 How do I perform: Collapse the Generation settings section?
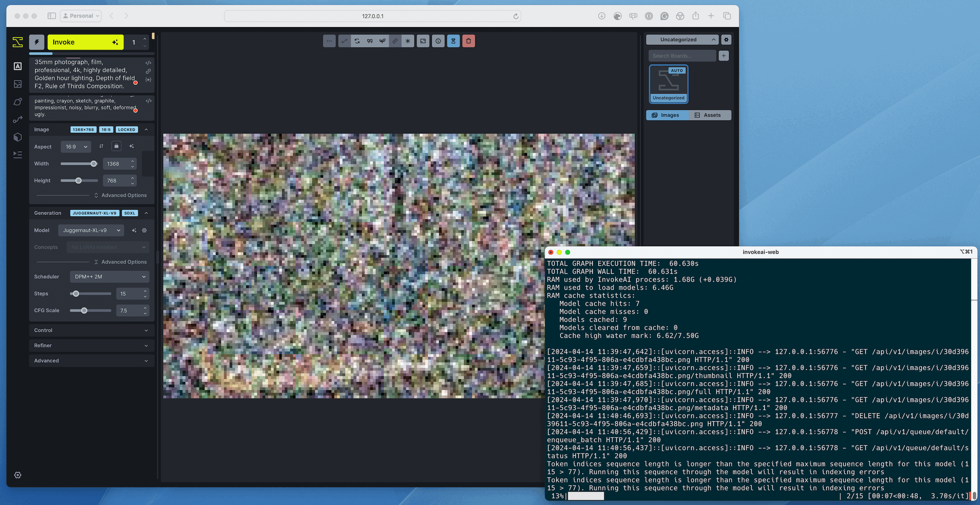pyautogui.click(x=146, y=213)
